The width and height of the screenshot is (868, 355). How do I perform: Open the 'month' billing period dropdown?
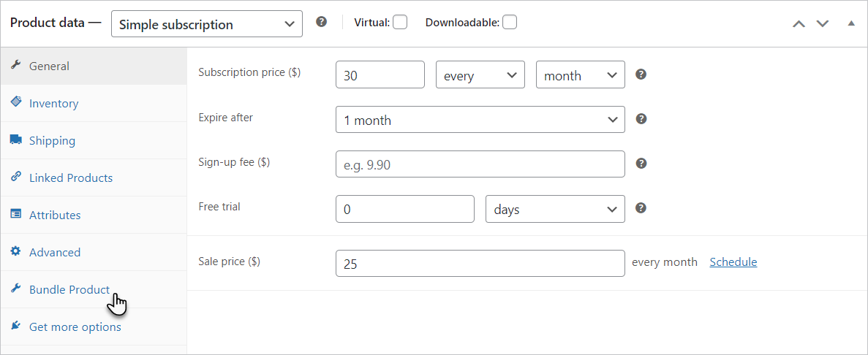point(581,75)
